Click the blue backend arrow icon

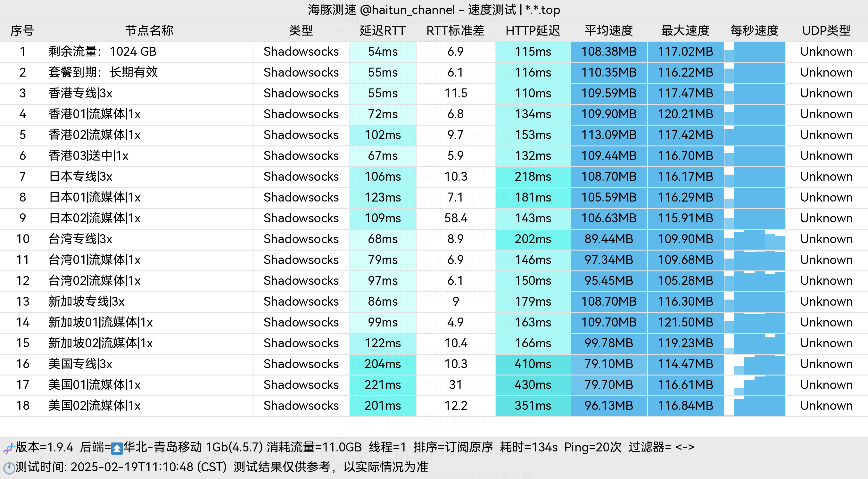pos(117,448)
